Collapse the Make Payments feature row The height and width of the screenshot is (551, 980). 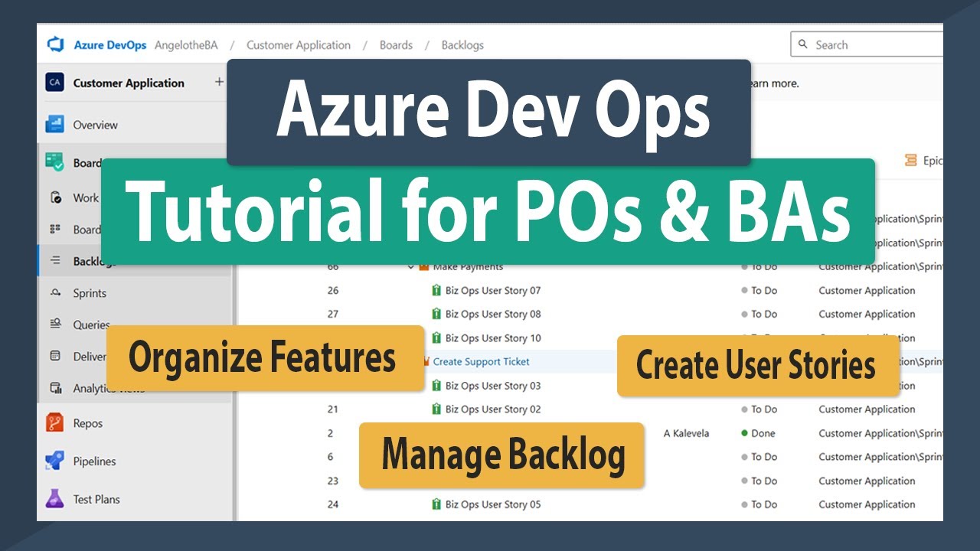(x=411, y=266)
